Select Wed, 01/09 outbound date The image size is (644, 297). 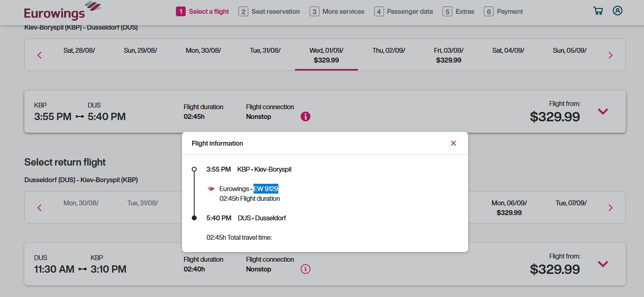click(326, 55)
